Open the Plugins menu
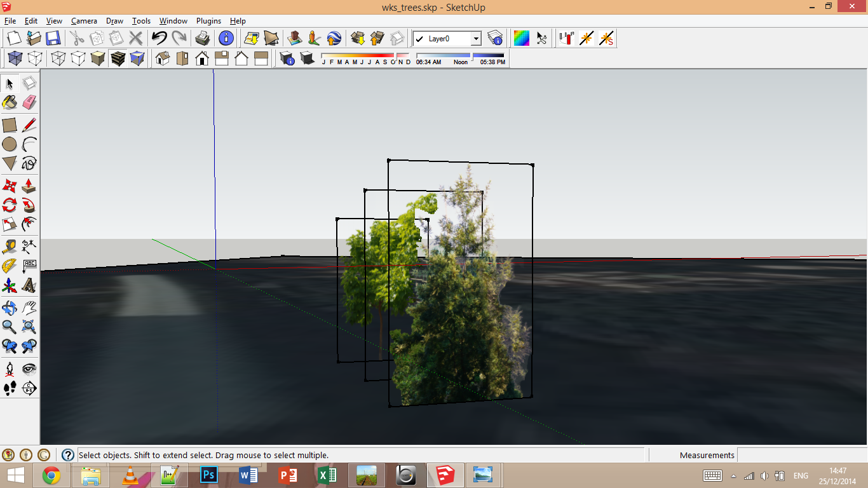This screenshot has width=868, height=488. [x=208, y=21]
